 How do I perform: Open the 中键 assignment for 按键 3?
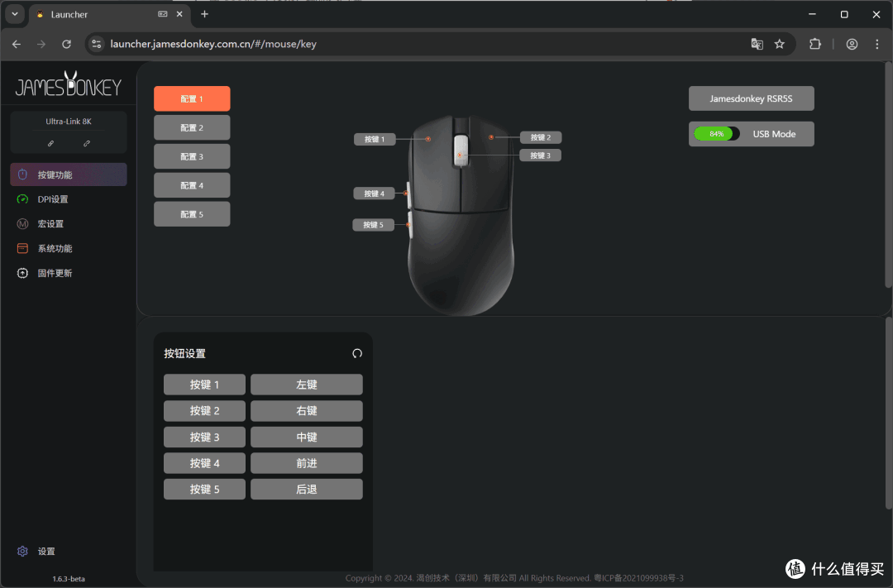[x=307, y=437]
